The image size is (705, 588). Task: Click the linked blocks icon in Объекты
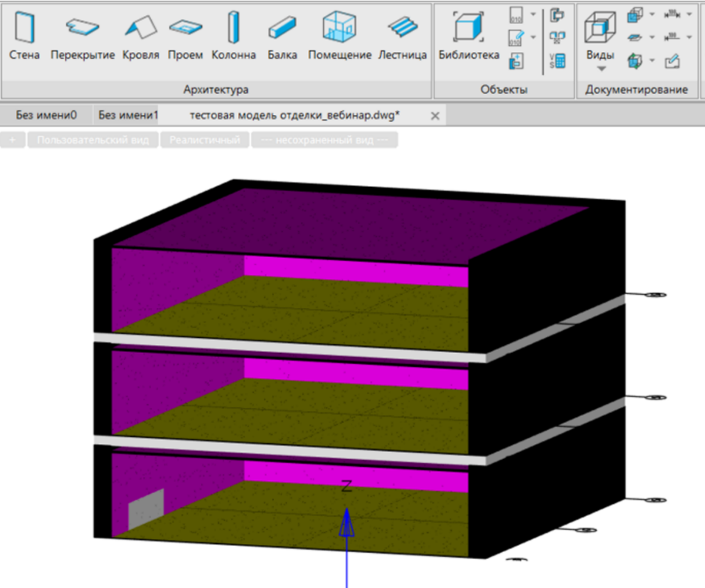coord(557,38)
